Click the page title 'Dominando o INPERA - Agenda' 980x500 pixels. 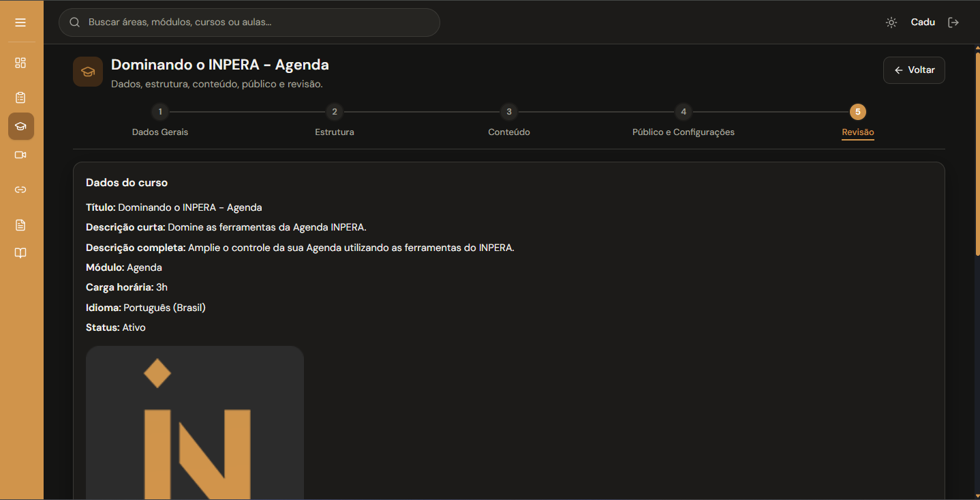(x=220, y=65)
